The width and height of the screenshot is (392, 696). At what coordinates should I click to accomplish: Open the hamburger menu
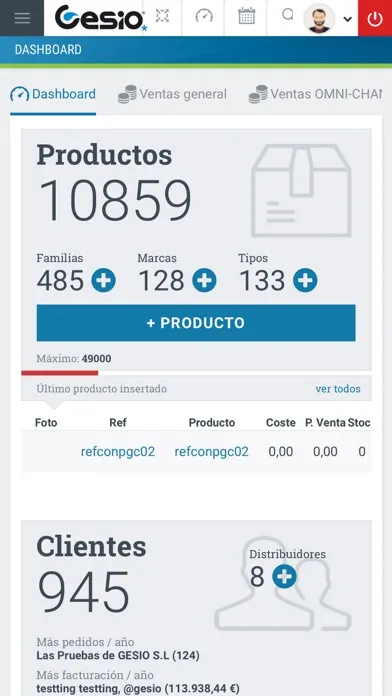pyautogui.click(x=22, y=18)
